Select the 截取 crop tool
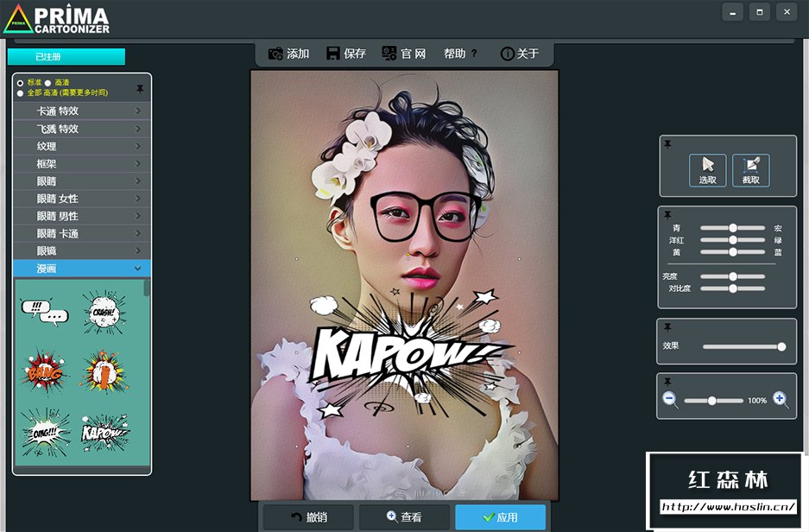The image size is (809, 532). 750,170
